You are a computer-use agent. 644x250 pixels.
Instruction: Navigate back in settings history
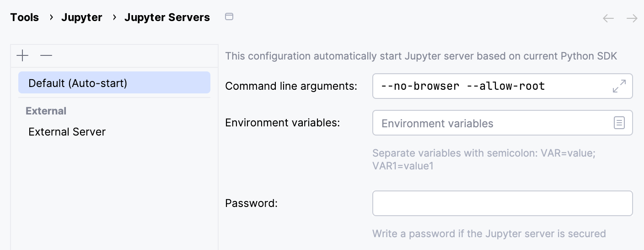(x=608, y=18)
